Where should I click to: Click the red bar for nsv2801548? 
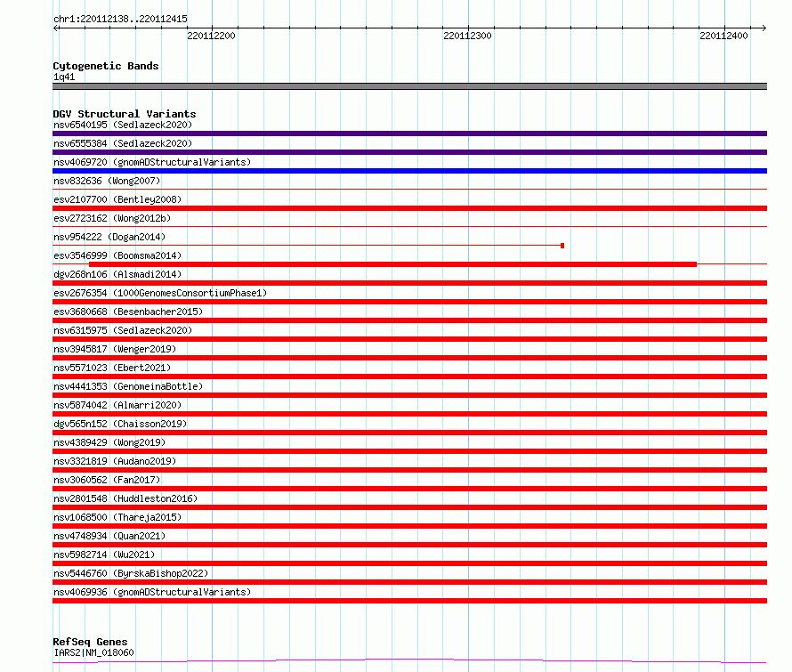tap(409, 507)
